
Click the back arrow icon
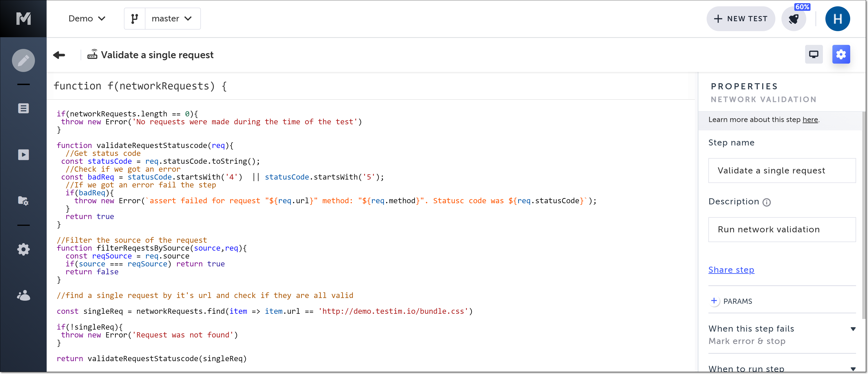59,55
